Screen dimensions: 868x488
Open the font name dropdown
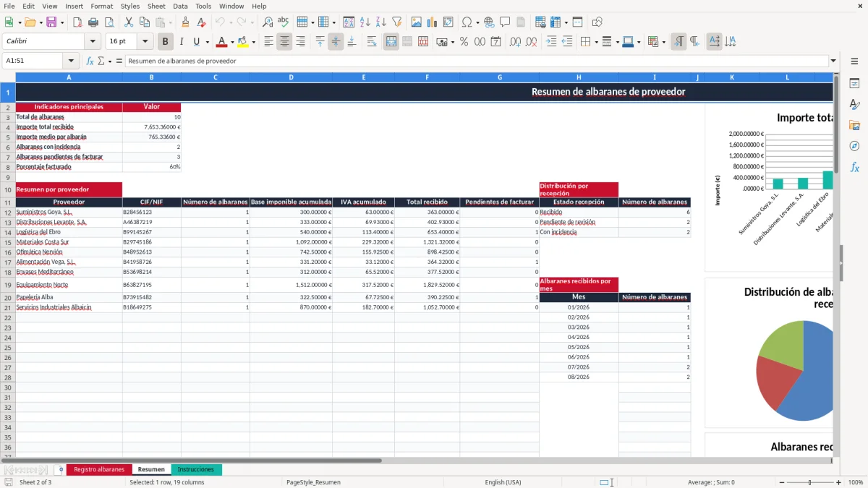[93, 41]
